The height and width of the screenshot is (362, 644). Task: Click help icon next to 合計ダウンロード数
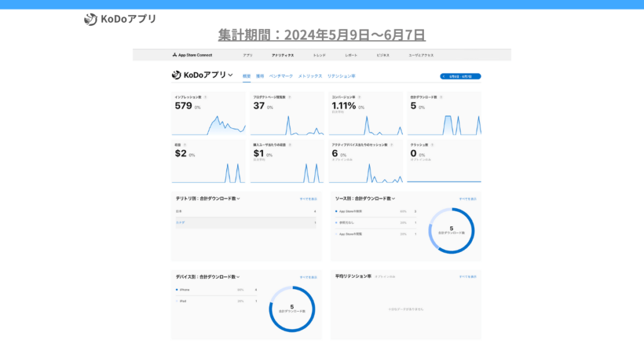click(x=440, y=97)
